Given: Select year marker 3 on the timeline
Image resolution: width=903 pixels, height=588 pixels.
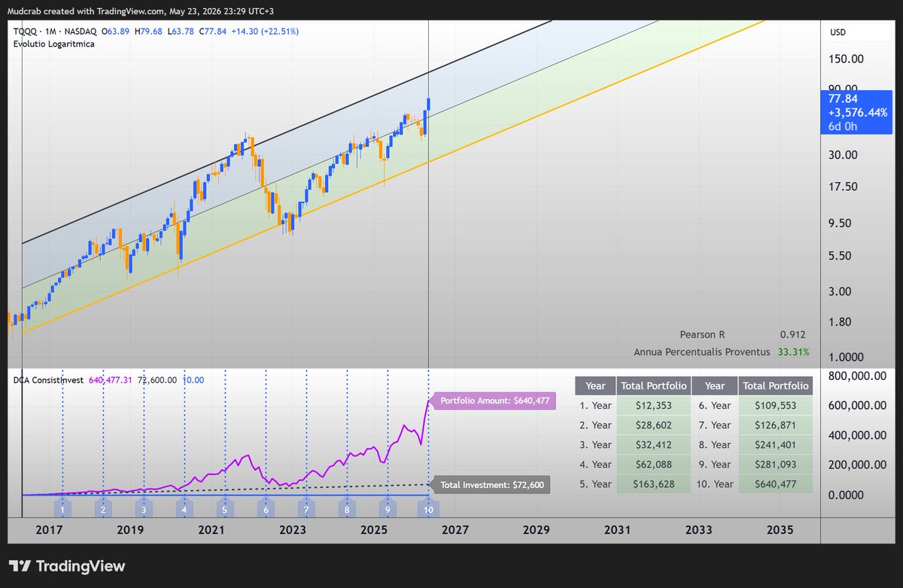Looking at the screenshot, I should [x=144, y=509].
